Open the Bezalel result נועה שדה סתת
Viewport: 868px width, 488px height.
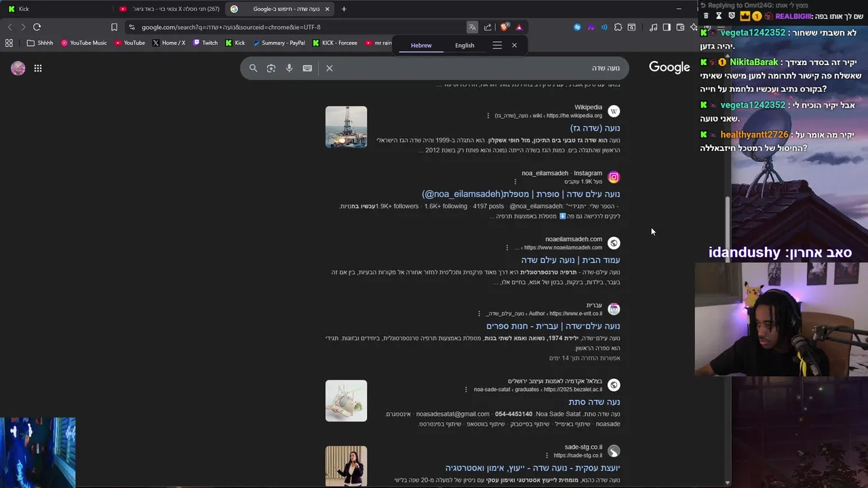[x=594, y=402]
